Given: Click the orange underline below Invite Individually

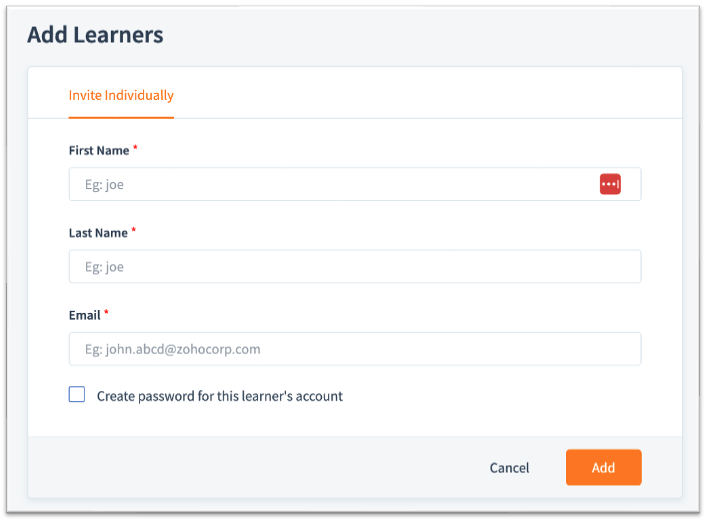Looking at the screenshot, I should point(121,117).
